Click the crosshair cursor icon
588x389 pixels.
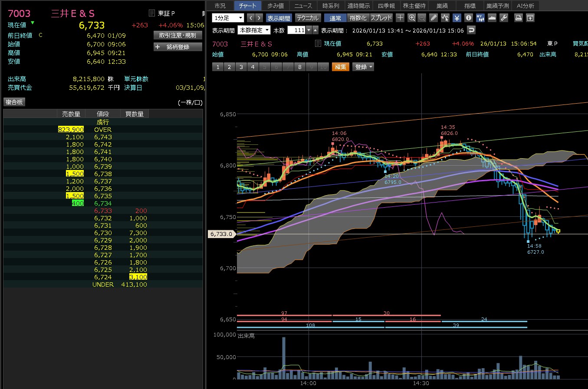coord(400,18)
